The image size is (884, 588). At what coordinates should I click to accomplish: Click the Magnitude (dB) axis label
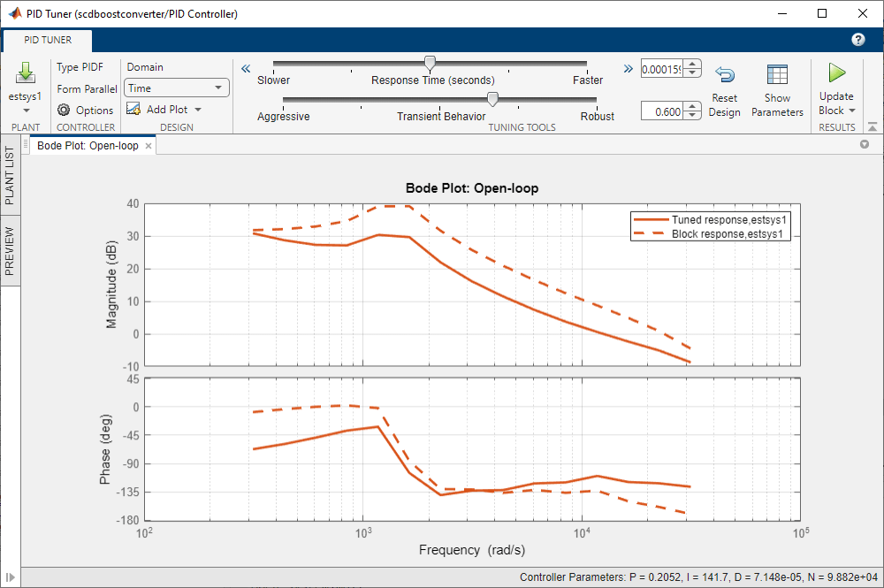tap(111, 285)
